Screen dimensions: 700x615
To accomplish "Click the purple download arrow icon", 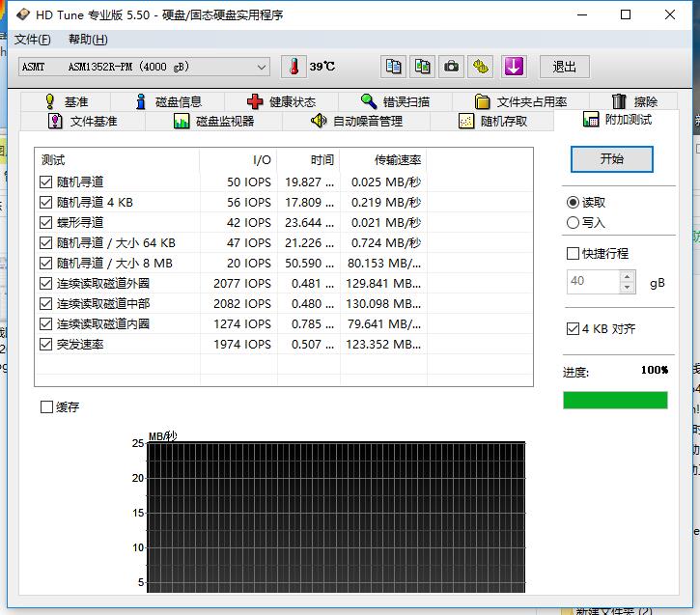I will pos(514,67).
